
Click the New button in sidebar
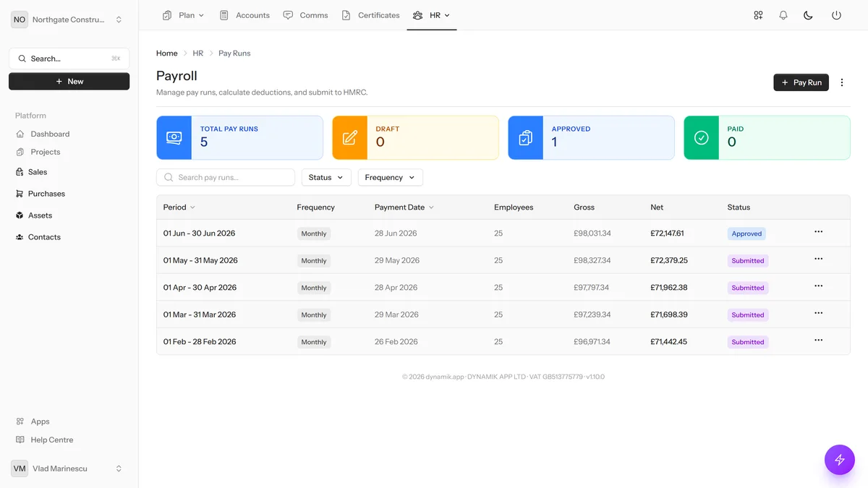point(69,82)
